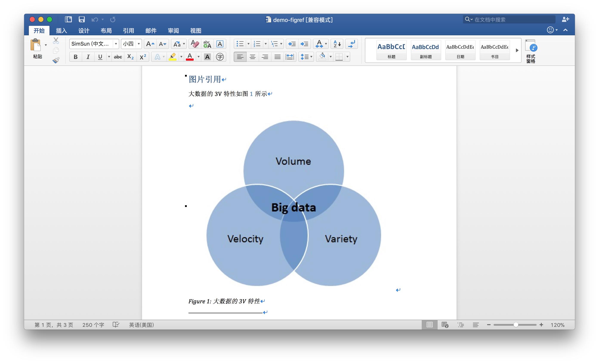
Task: Click the Format Painter brush icon
Action: tap(56, 60)
